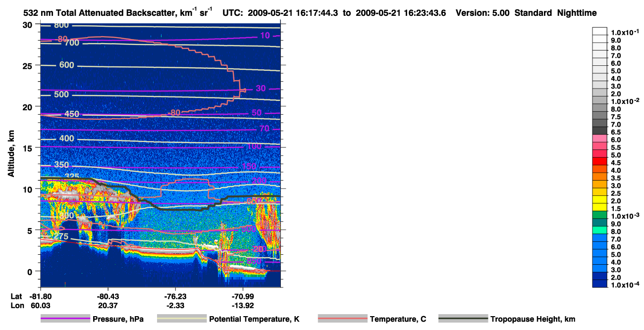Click the 'Tropopause Height, km' legend entry
Viewport: 644px width, 330px height.
[x=533, y=319]
